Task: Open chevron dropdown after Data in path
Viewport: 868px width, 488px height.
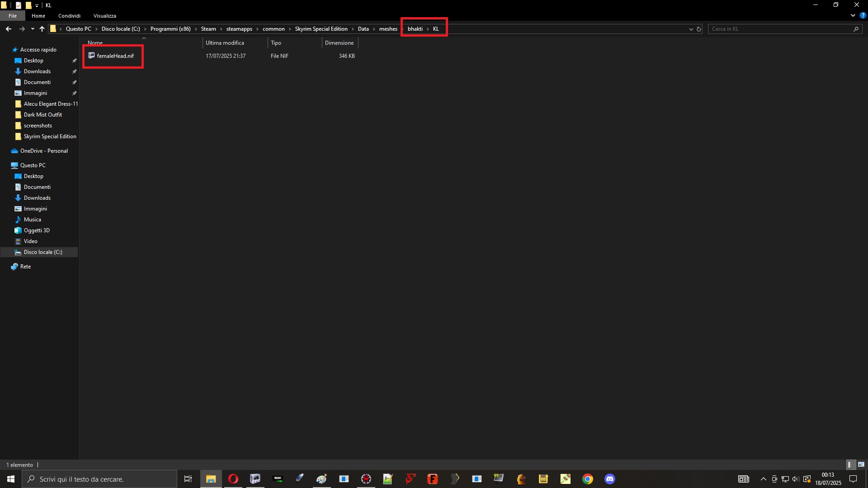Action: pyautogui.click(x=374, y=29)
